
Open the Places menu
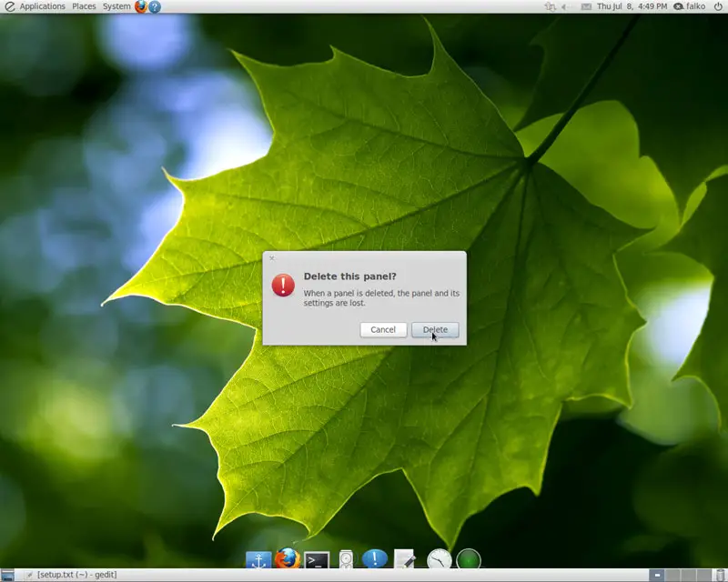(x=84, y=6)
